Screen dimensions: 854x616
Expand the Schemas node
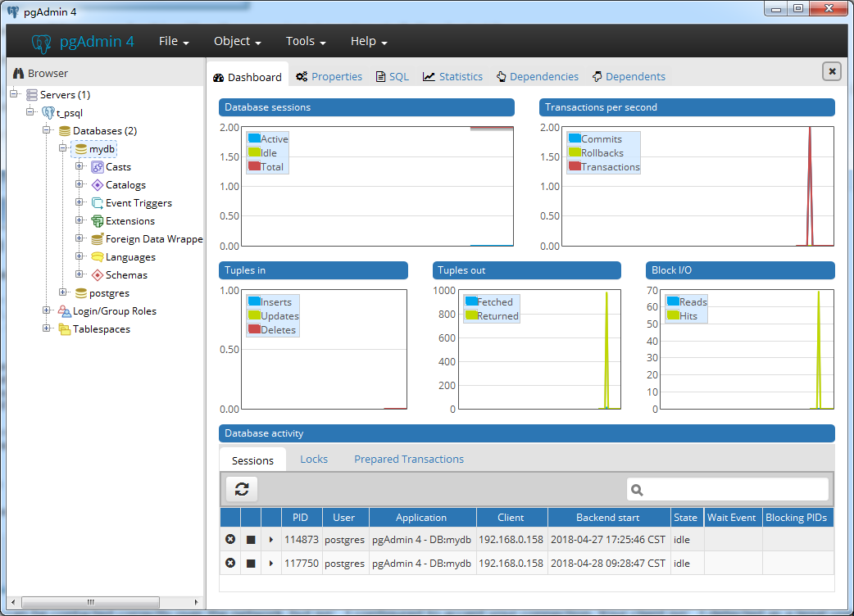click(79, 274)
